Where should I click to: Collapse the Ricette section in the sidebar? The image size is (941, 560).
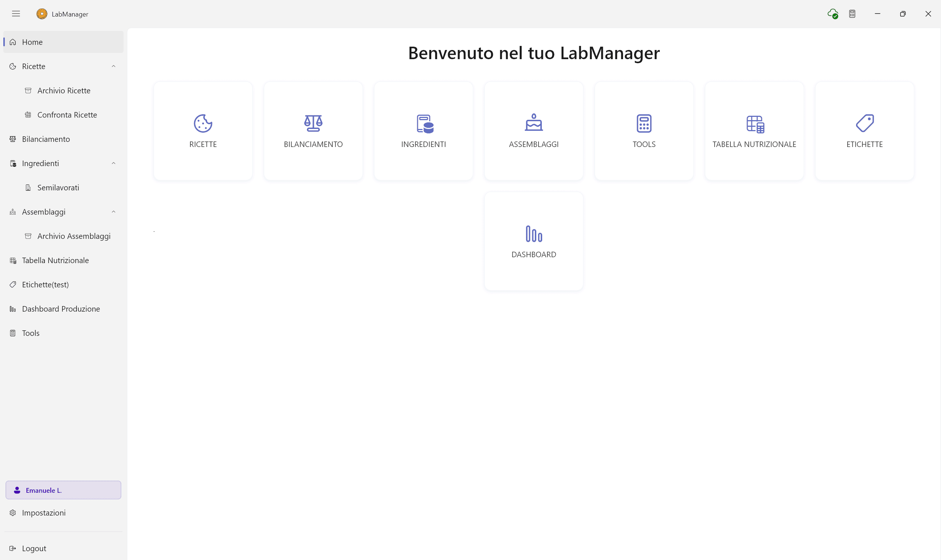tap(113, 67)
